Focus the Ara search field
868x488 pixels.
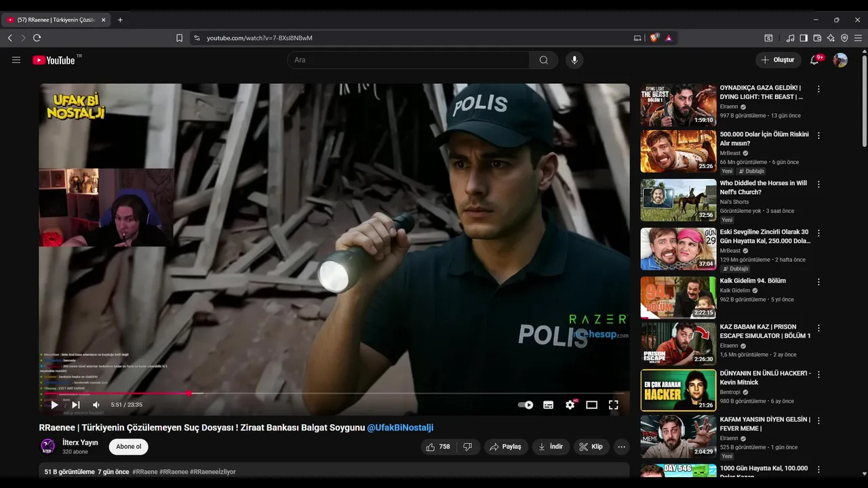[408, 60]
